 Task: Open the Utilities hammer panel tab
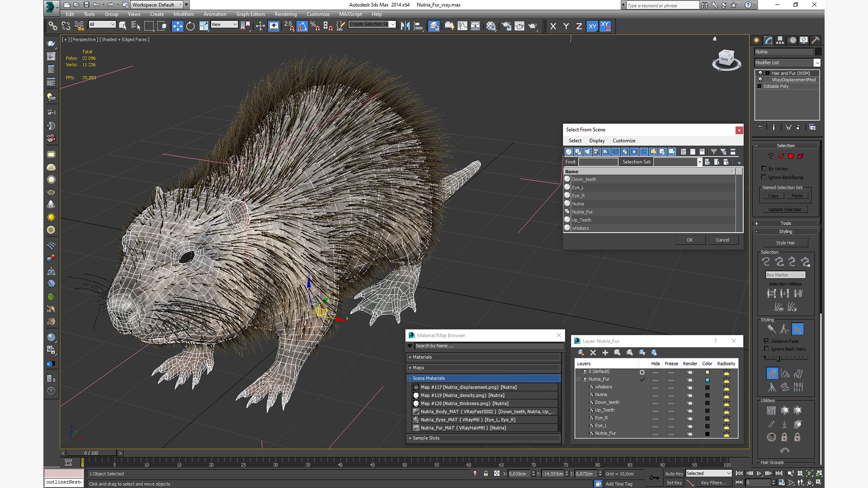[x=816, y=40]
